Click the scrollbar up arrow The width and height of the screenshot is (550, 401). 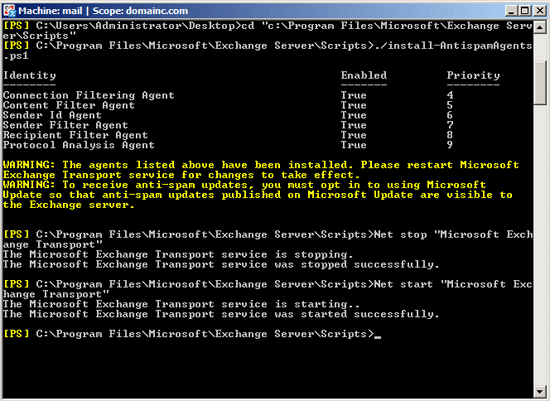pyautogui.click(x=540, y=27)
